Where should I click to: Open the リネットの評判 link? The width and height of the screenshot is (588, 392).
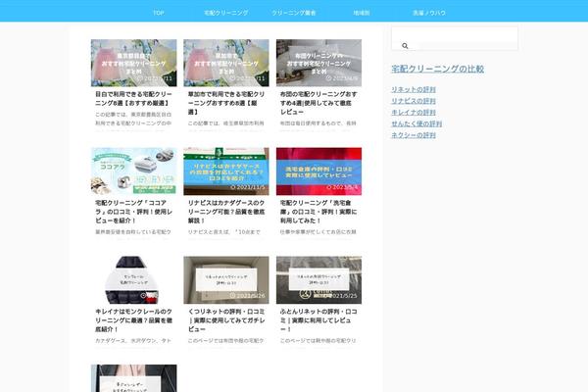[414, 89]
